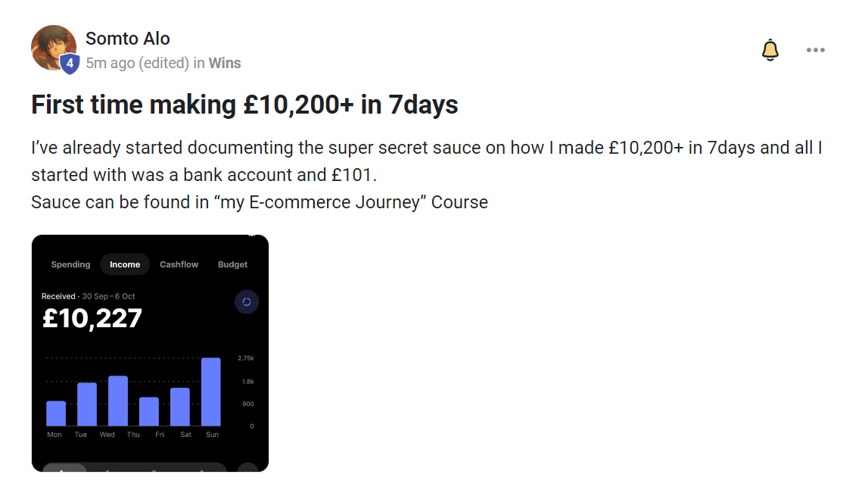Select the Spending tab in the screenshot

click(70, 264)
